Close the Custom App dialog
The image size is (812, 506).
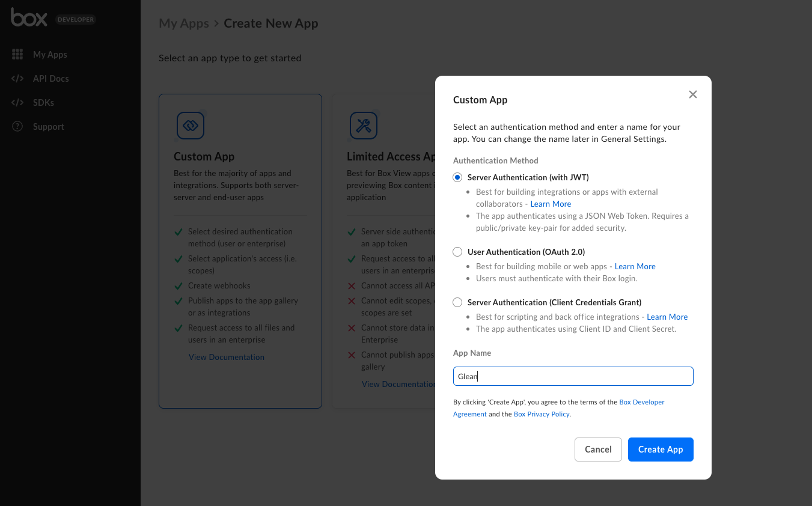(x=692, y=94)
